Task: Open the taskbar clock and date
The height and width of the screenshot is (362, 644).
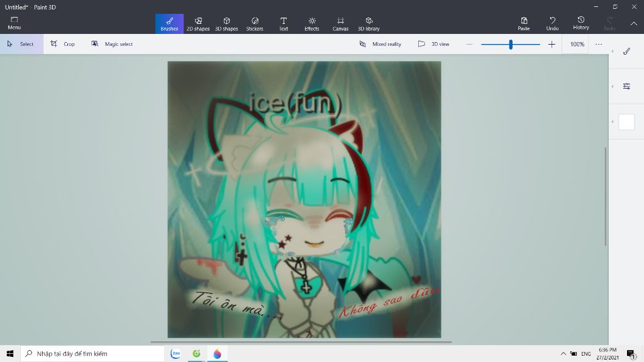Action: pos(608,353)
